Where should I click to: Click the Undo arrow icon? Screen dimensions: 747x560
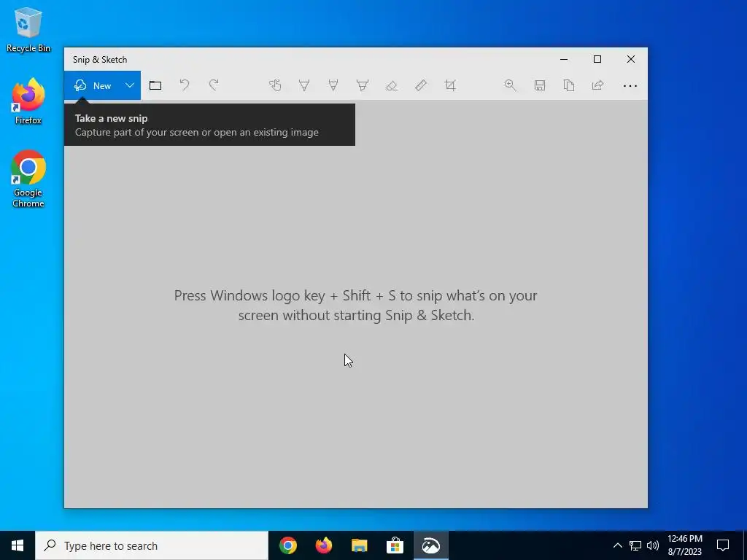click(x=185, y=86)
